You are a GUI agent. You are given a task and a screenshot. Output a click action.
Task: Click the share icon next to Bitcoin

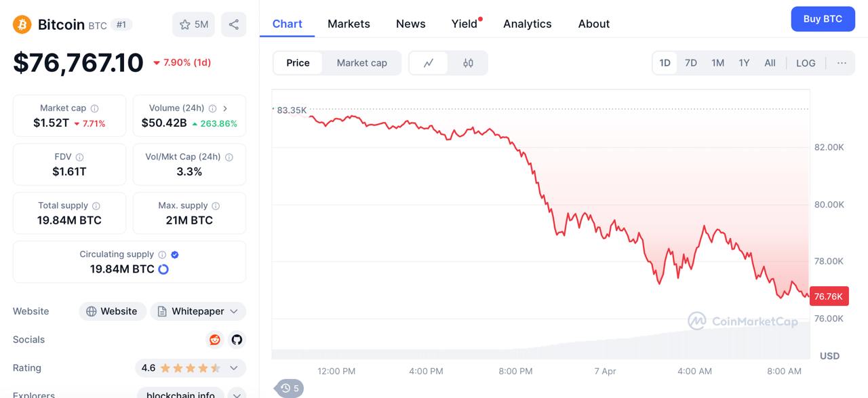(234, 24)
